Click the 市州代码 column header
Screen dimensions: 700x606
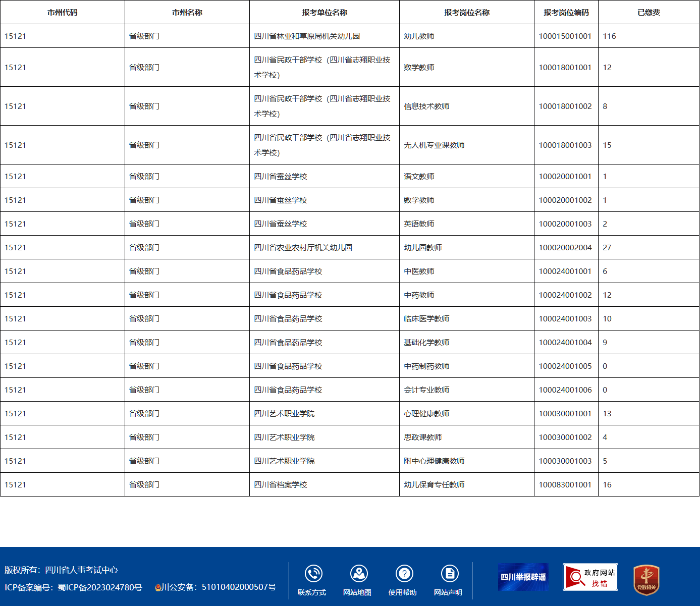click(x=63, y=13)
